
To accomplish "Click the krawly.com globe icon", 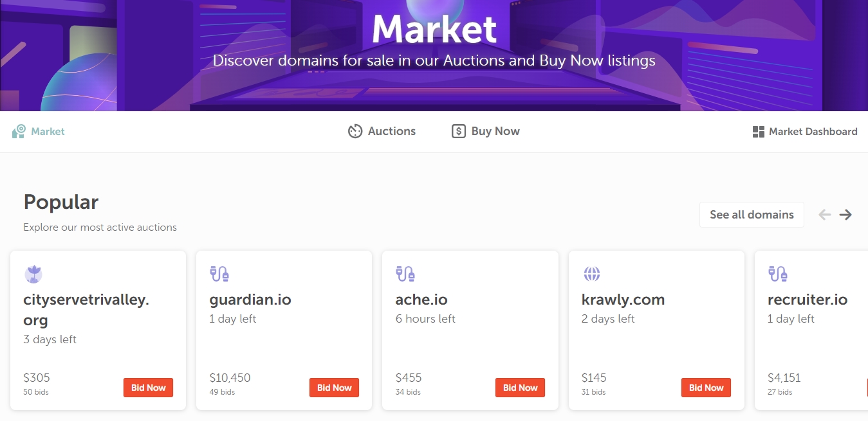I will click(591, 274).
